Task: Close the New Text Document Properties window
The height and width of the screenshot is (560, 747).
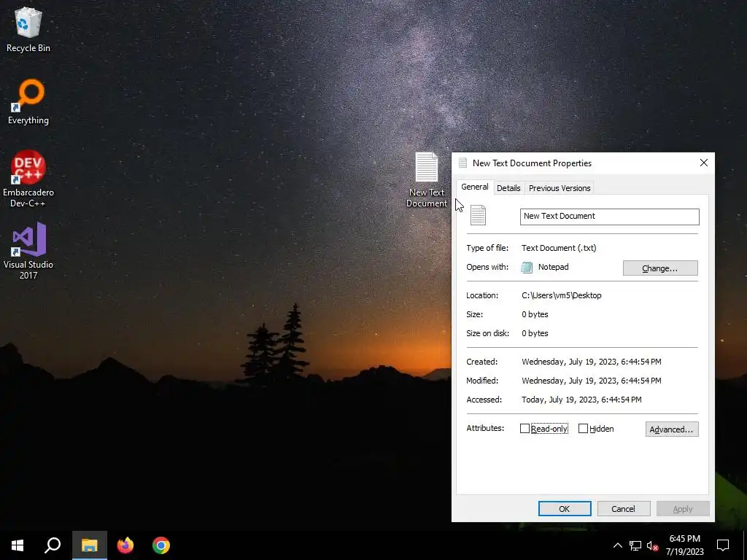Action: pyautogui.click(x=704, y=163)
